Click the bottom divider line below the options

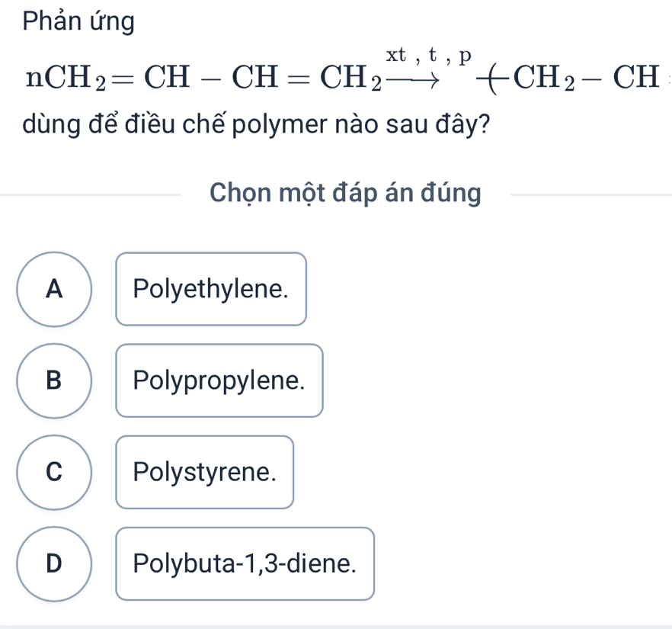336,627
